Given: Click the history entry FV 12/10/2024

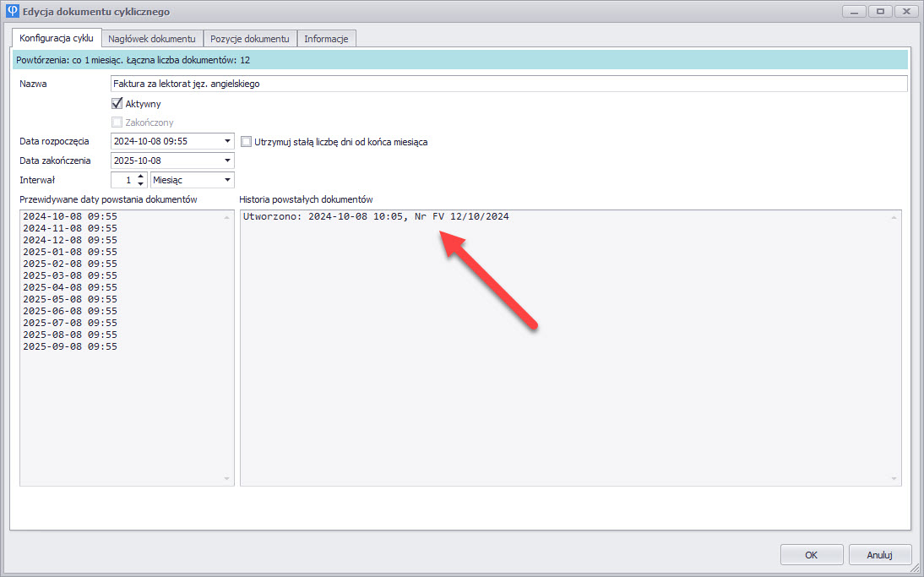Looking at the screenshot, I should coord(376,217).
